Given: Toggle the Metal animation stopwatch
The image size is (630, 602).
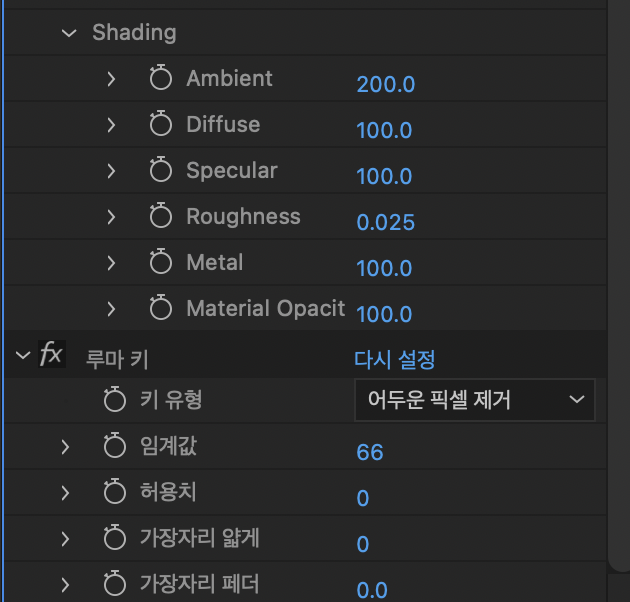Looking at the screenshot, I should 161,261.
